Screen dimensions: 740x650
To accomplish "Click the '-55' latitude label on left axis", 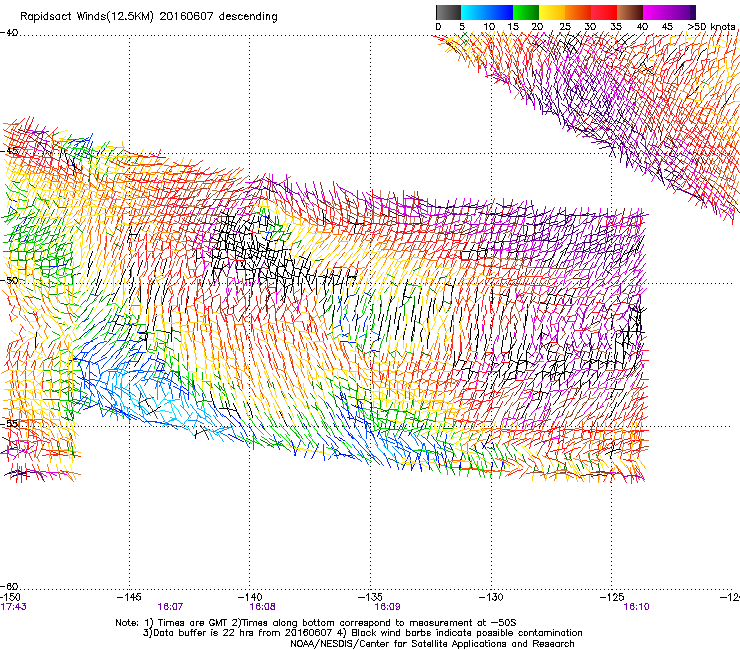I will [9, 424].
